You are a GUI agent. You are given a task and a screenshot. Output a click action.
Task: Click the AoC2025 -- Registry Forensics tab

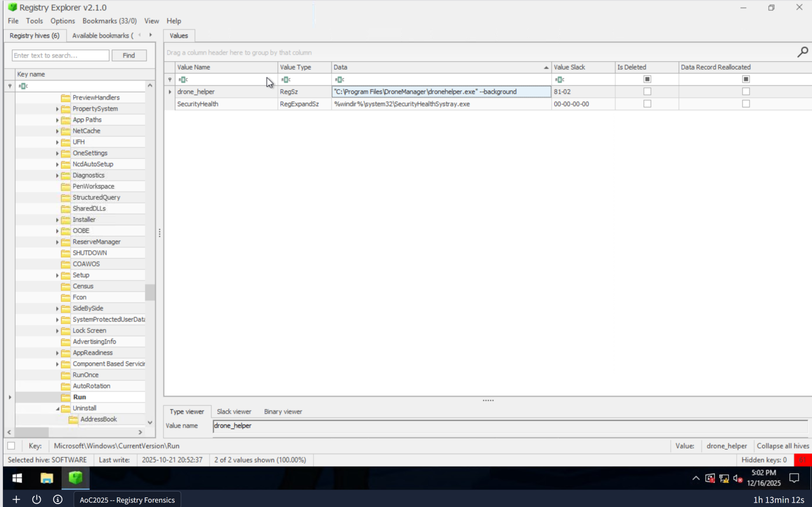coord(127,500)
